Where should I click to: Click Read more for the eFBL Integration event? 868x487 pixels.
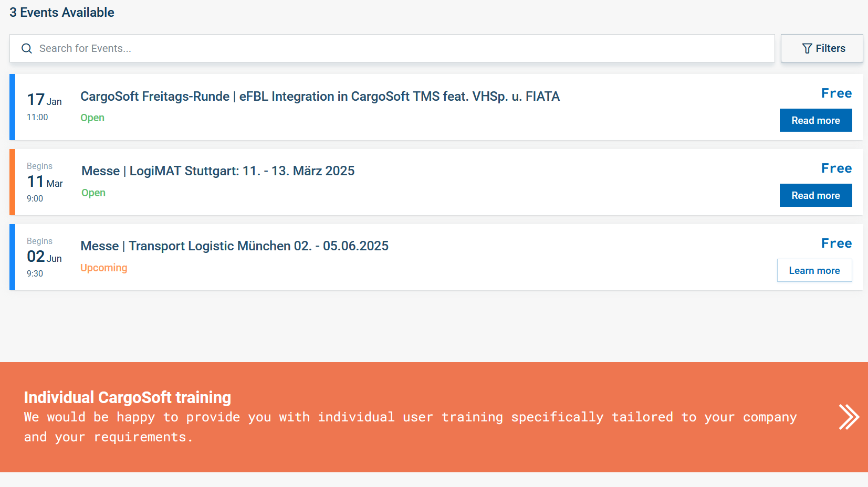coord(815,121)
